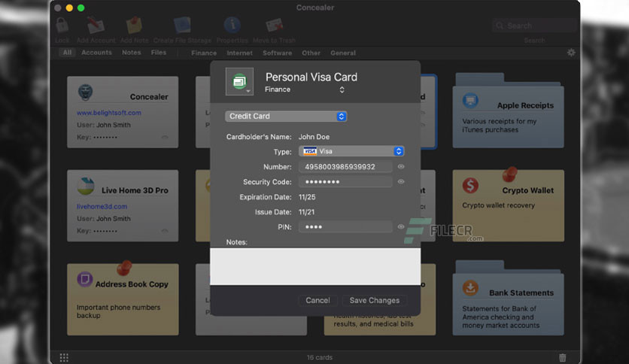Click the Issue Date value 11/21
The height and width of the screenshot is (364, 629).
tap(306, 212)
